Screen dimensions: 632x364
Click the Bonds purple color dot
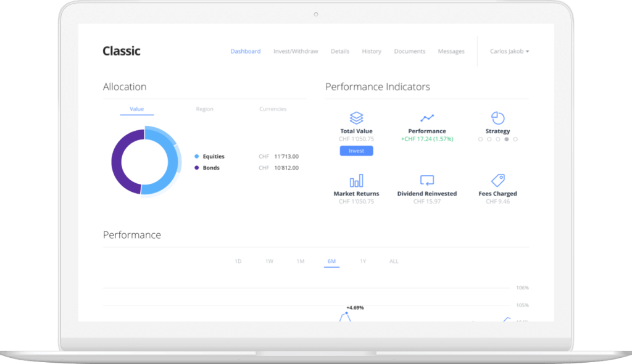(197, 168)
